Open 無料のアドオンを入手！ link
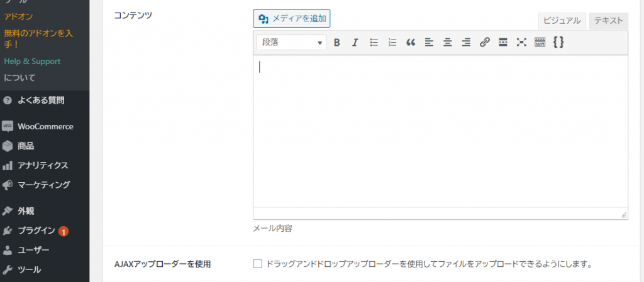644x282 pixels. 38,38
